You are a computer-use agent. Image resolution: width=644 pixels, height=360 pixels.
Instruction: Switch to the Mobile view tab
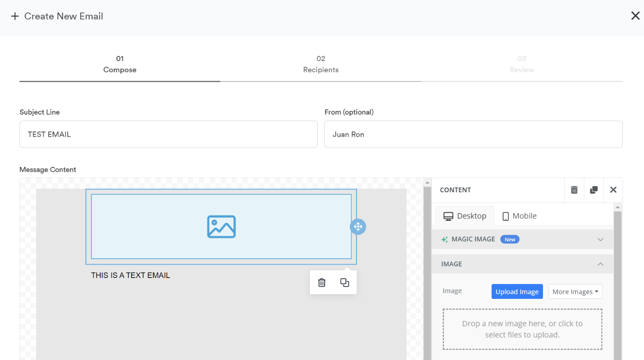pos(519,216)
